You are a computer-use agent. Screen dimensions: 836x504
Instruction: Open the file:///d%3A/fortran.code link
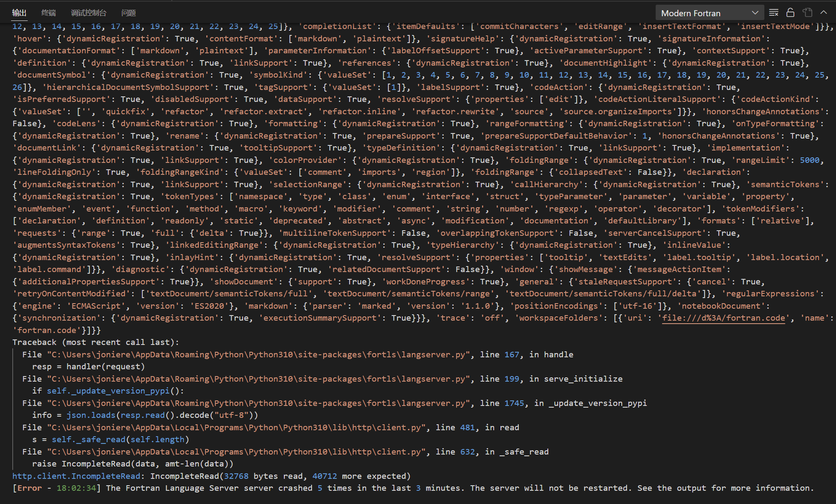click(723, 318)
